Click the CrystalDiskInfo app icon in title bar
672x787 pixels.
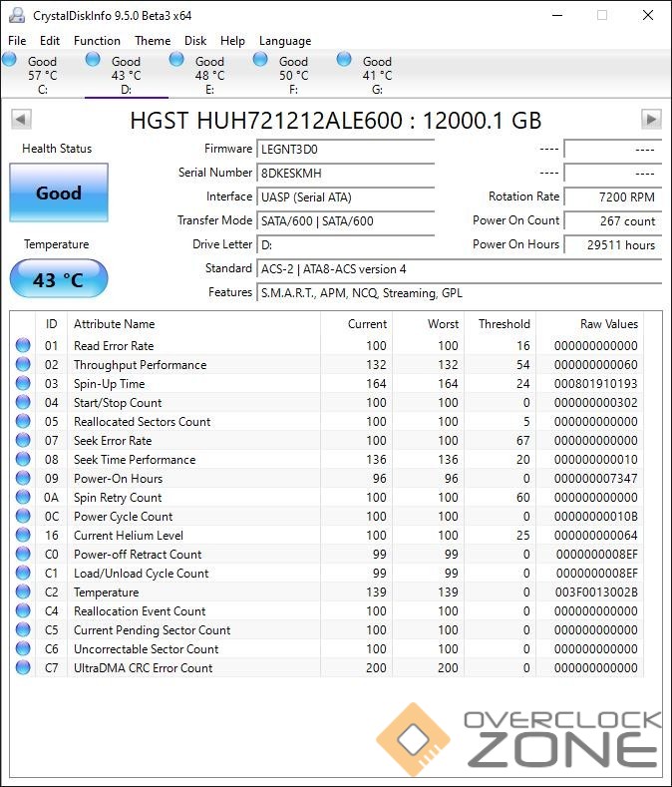(x=17, y=15)
